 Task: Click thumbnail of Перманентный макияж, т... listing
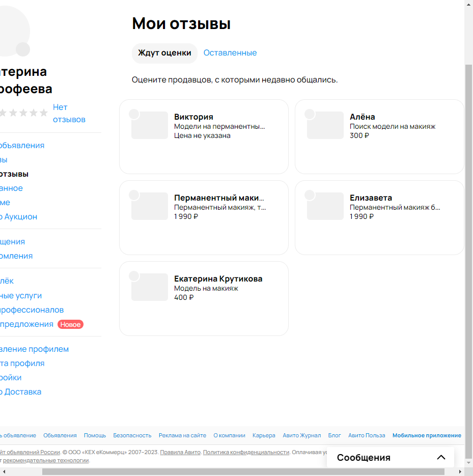tap(150, 206)
